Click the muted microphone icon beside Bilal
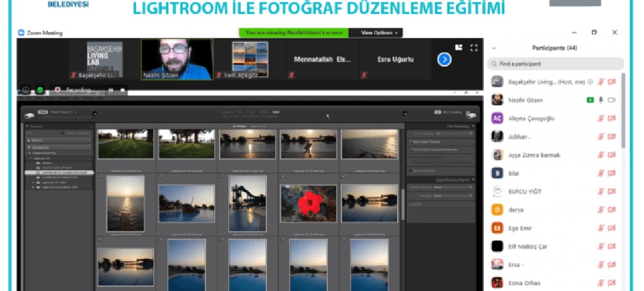The height and width of the screenshot is (291, 644). 600,173
